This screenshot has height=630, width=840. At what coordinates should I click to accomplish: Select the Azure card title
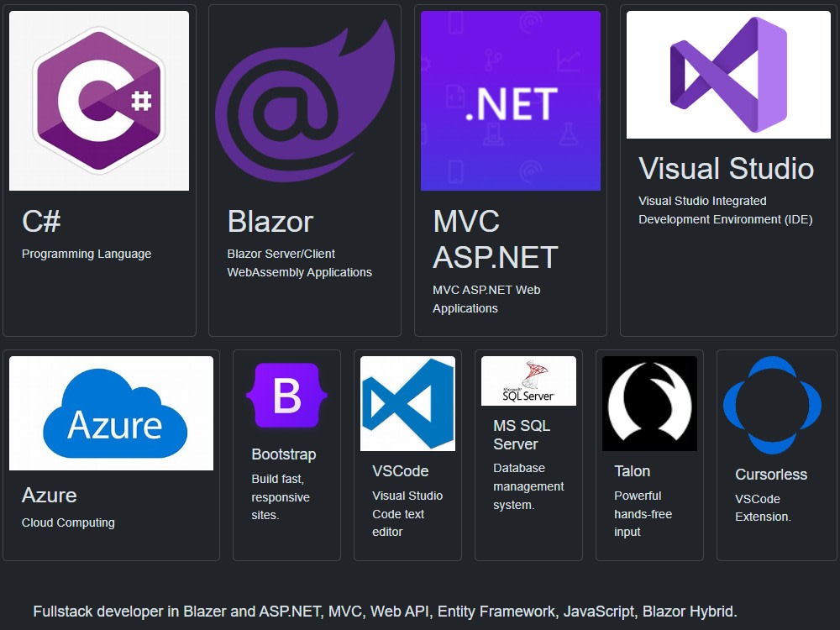(50, 495)
